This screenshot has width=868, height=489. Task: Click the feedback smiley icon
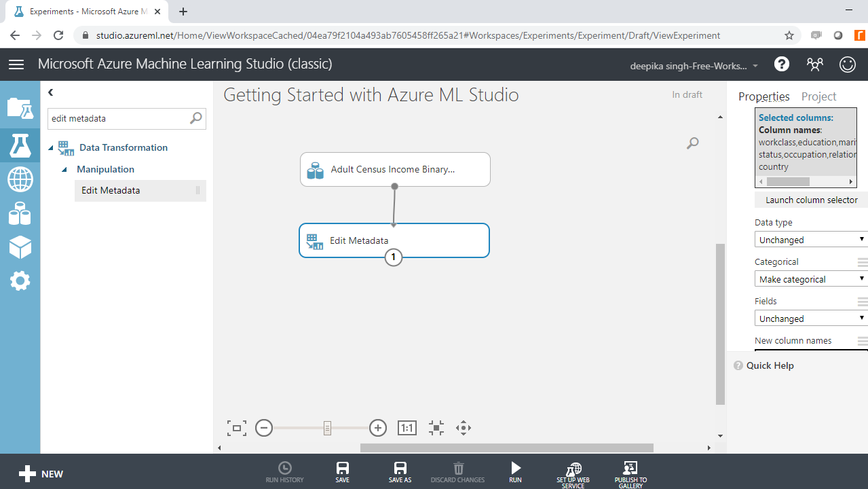click(x=848, y=65)
